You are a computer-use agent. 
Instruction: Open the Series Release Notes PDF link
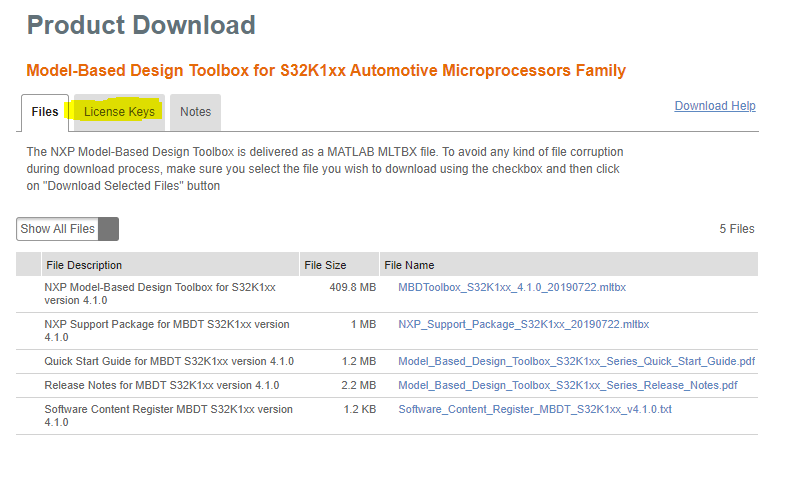point(567,385)
